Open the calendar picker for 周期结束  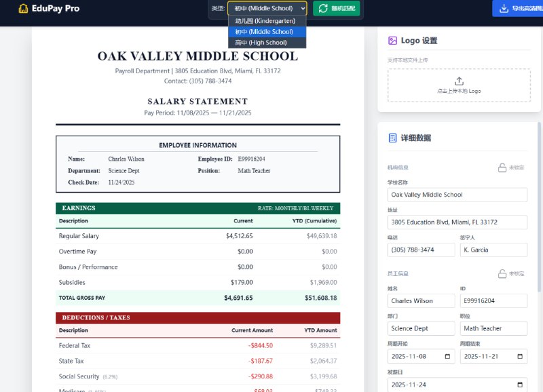coord(521,356)
